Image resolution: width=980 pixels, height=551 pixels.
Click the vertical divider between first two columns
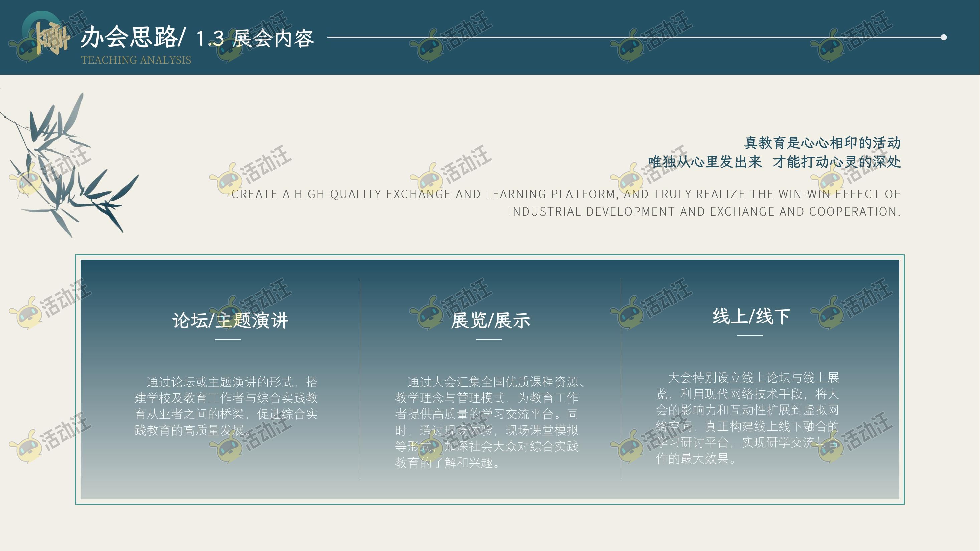click(360, 380)
